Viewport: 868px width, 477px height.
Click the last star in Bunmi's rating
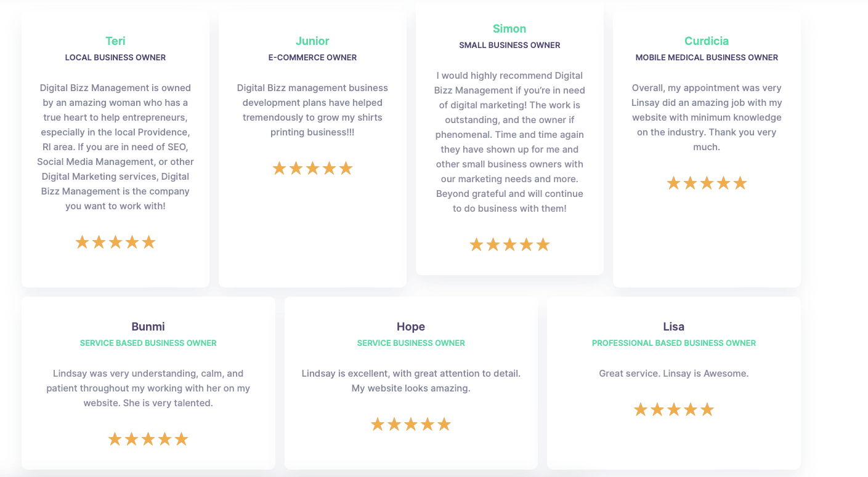(181, 439)
